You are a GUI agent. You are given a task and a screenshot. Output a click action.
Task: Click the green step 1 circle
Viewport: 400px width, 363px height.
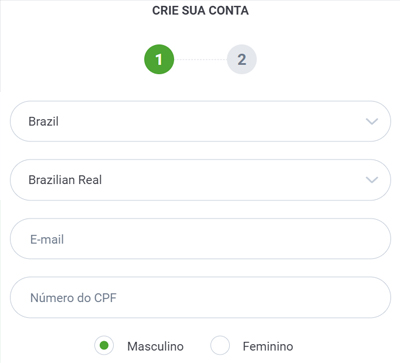[159, 59]
